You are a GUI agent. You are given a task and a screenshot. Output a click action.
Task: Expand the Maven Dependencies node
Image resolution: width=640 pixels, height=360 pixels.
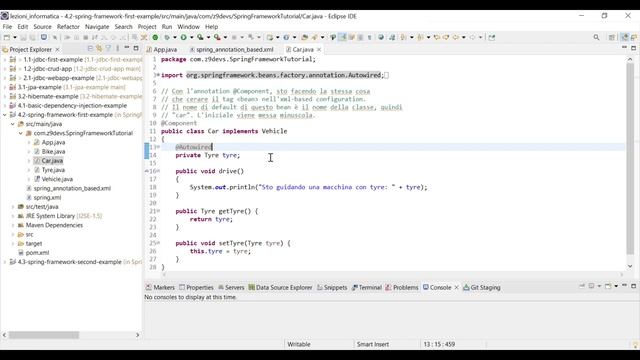(x=13, y=225)
